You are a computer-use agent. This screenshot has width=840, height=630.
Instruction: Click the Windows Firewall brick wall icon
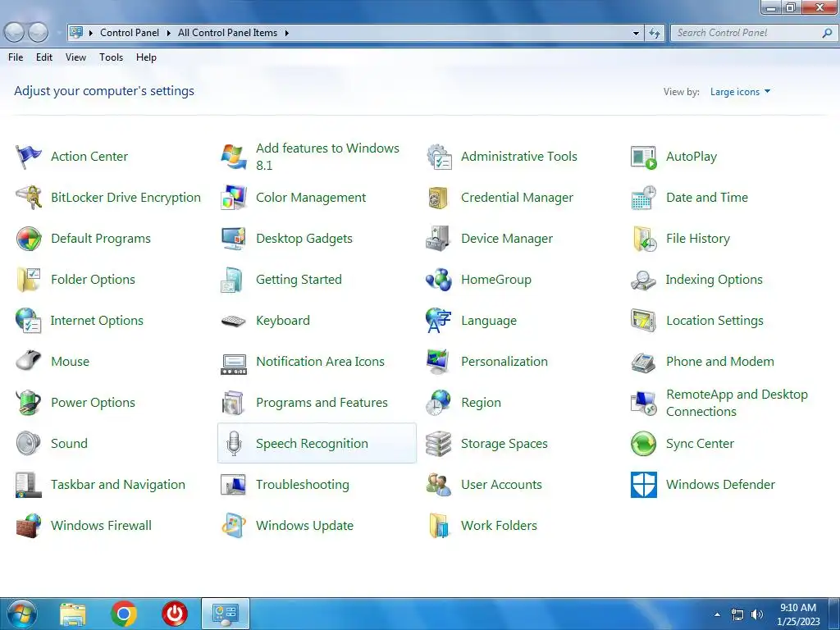(29, 526)
